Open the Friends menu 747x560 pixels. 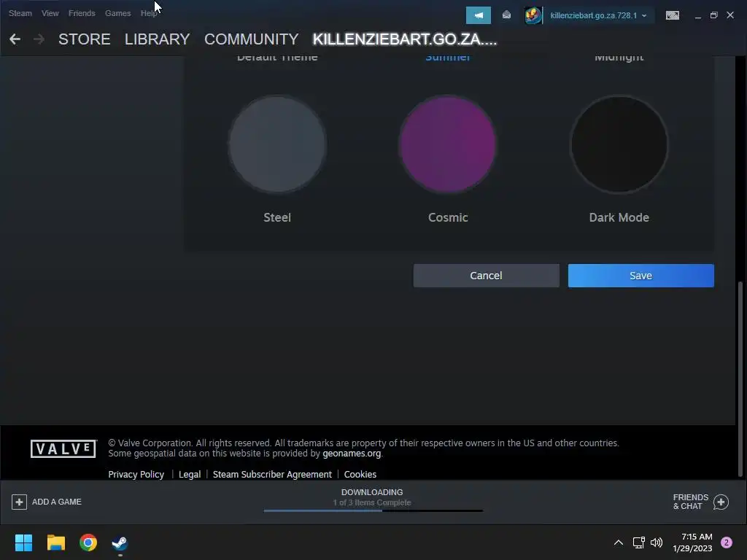(82, 13)
